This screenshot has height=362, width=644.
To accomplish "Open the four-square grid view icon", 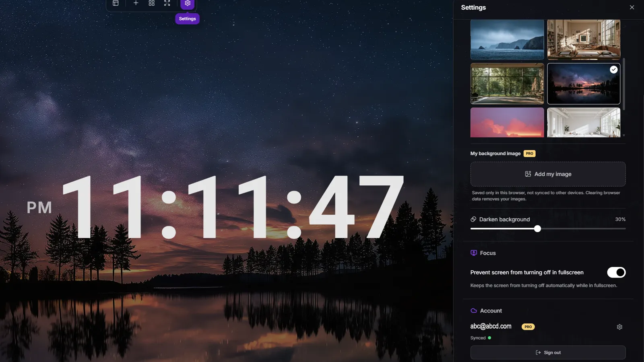I will (x=151, y=3).
